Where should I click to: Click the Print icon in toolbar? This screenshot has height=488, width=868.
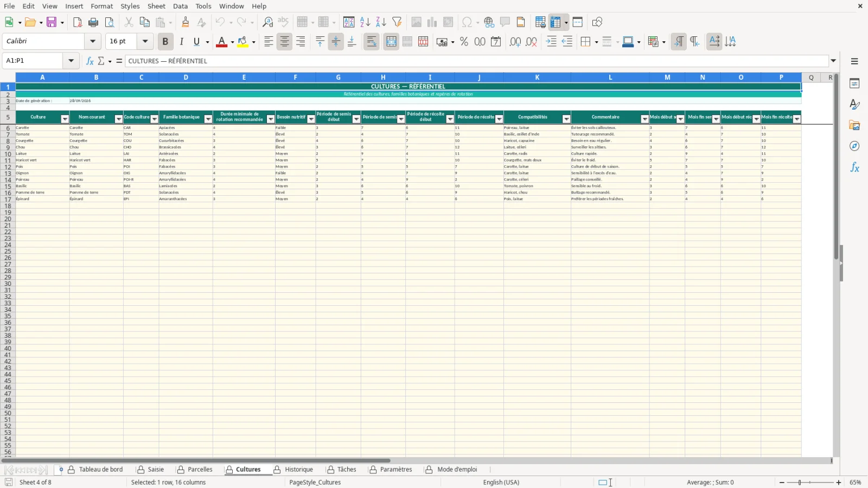point(93,22)
